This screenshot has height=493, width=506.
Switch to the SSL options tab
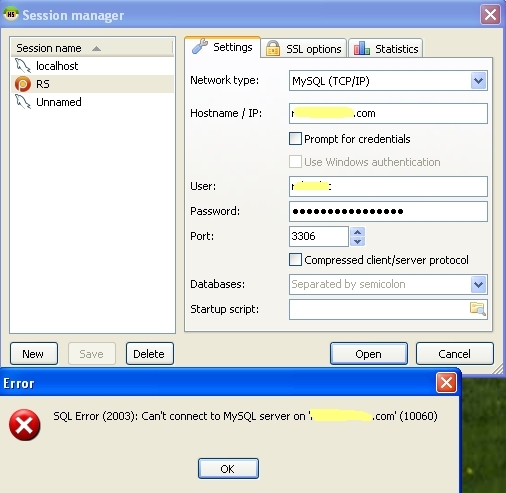point(304,49)
